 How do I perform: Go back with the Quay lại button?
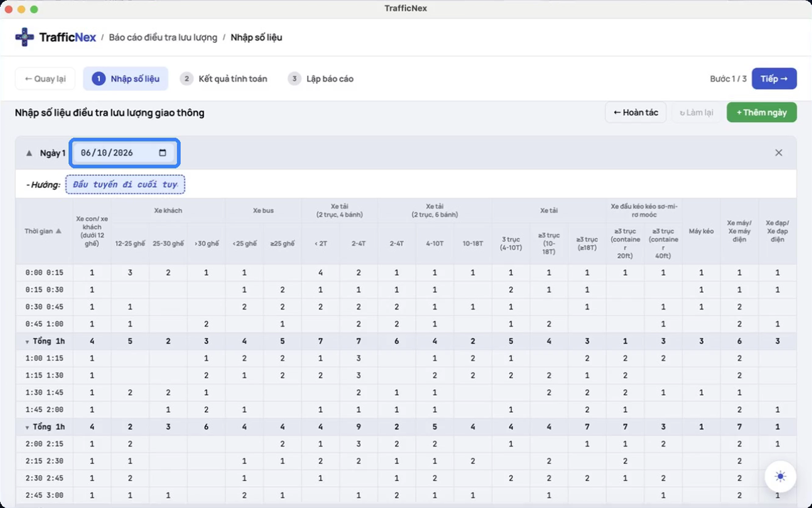[45, 79]
